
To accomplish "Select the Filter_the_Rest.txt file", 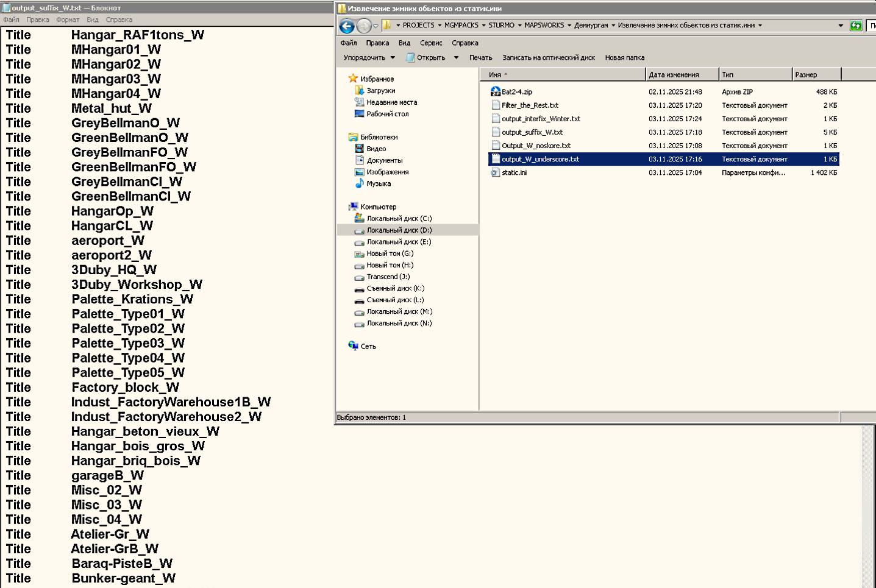I will click(x=529, y=105).
